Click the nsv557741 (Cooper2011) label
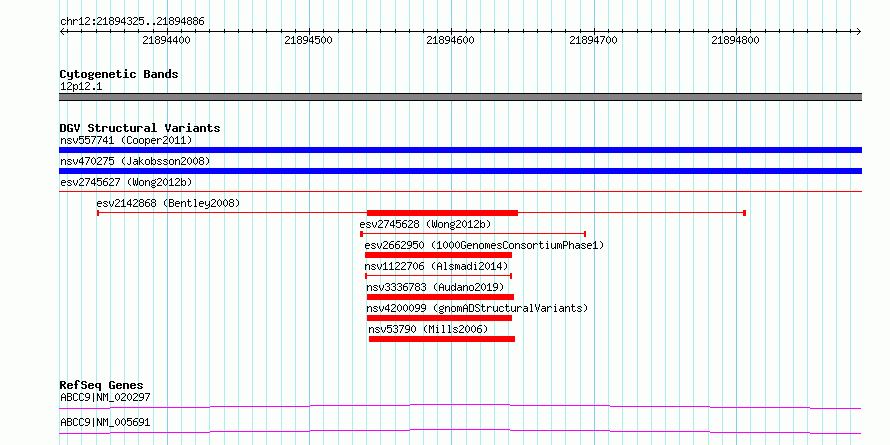 tap(126, 140)
